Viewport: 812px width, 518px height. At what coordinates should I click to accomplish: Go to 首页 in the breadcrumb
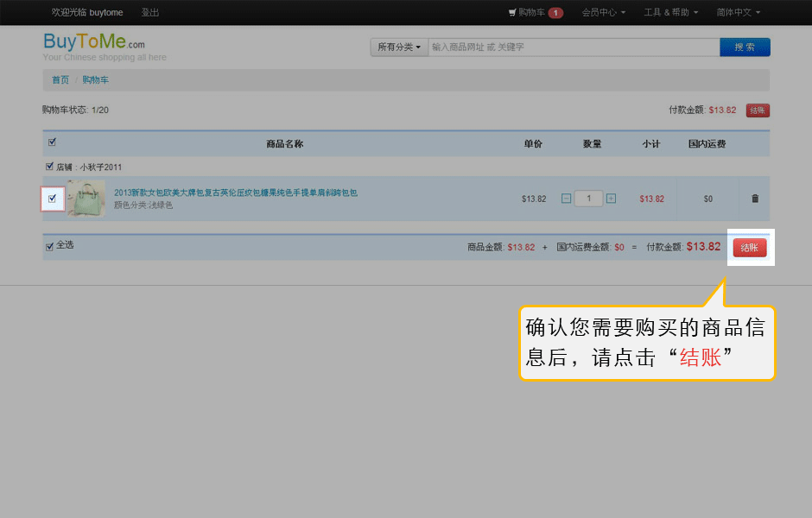(x=60, y=80)
